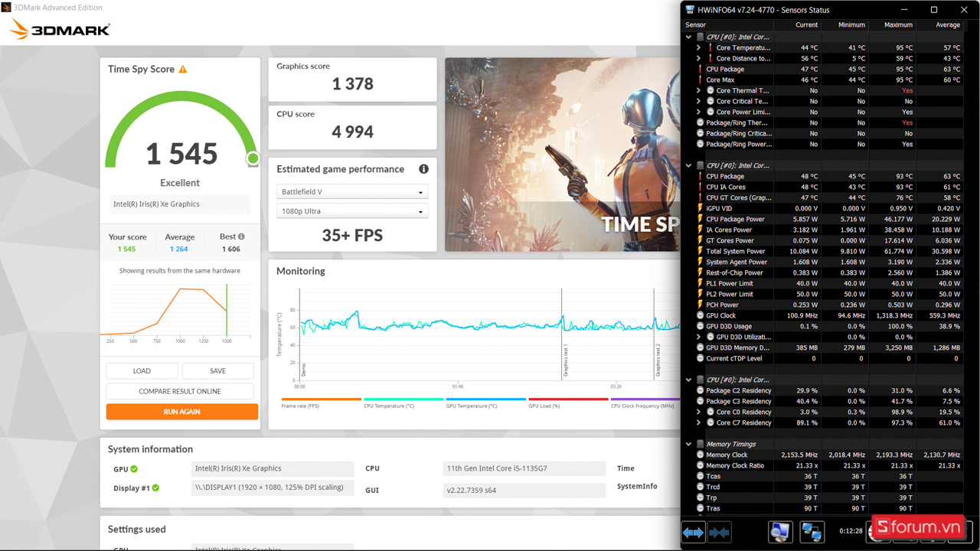This screenshot has width=980, height=551.
Task: Expand Core C7 Residency row
Action: [x=699, y=422]
